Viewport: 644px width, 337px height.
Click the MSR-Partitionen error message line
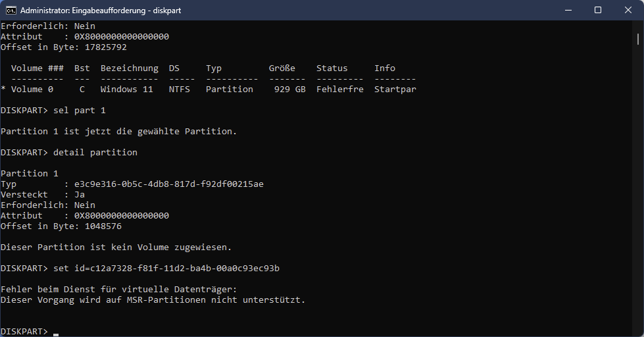pyautogui.click(x=153, y=300)
